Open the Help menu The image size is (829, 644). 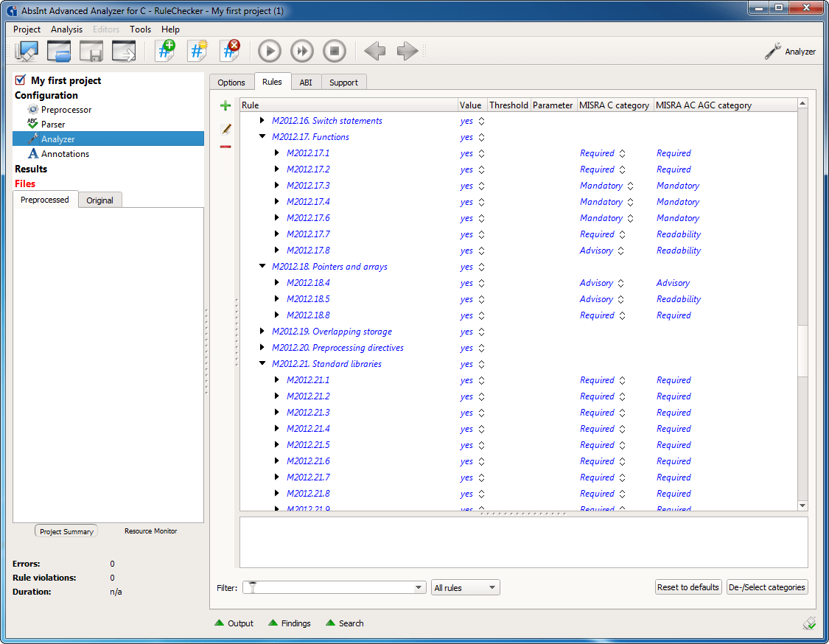coord(170,29)
